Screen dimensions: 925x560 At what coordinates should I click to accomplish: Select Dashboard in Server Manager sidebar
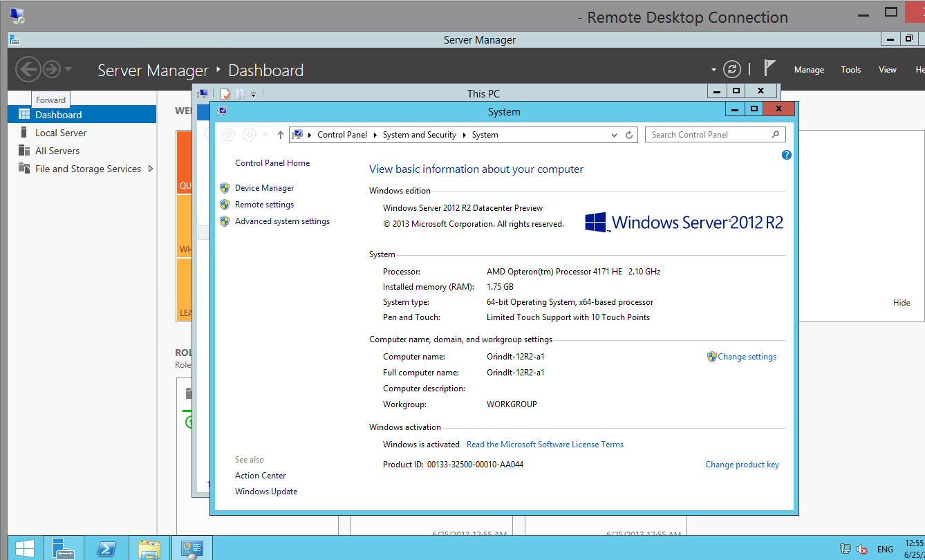coord(82,115)
